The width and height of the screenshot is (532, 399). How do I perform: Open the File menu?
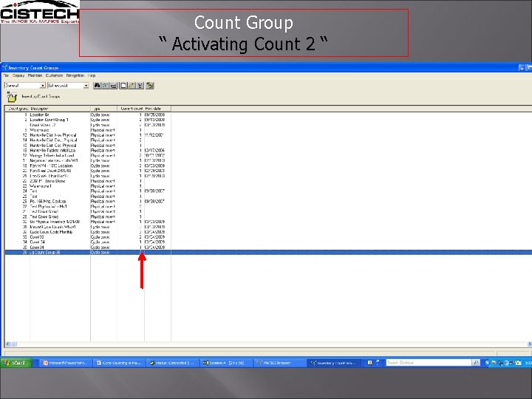pos(6,75)
